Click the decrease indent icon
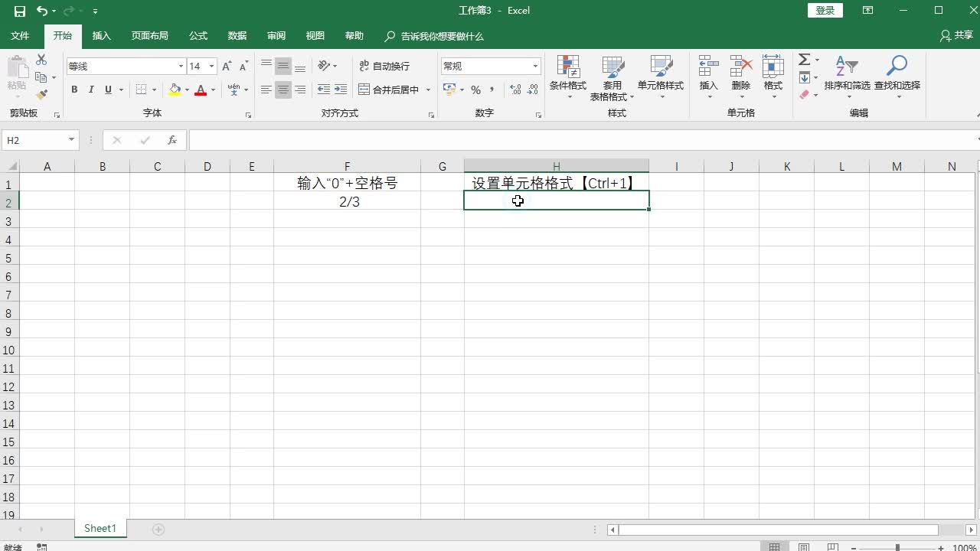The width and height of the screenshot is (980, 551). coord(324,90)
